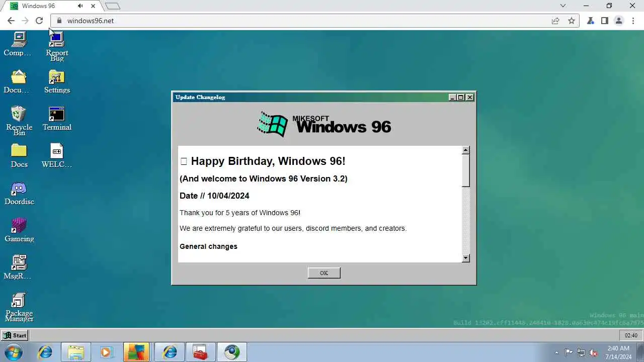Image resolution: width=644 pixels, height=362 pixels.
Task: Click OK in Update Changelog dialog
Action: [x=324, y=273]
